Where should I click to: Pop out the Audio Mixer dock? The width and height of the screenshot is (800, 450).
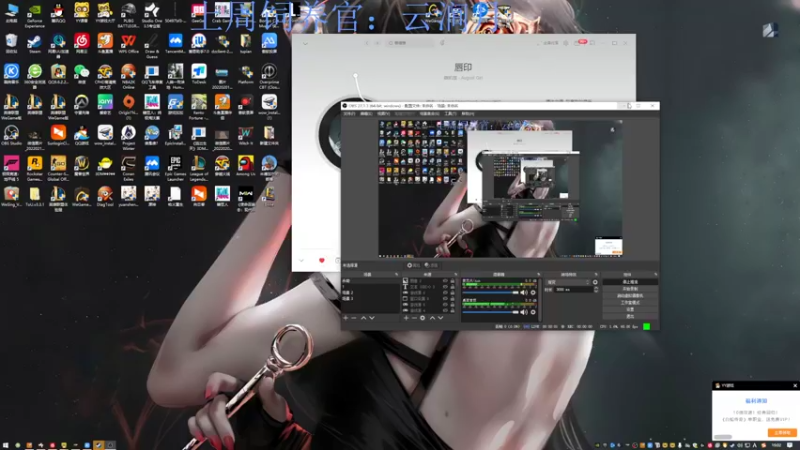tap(538, 274)
